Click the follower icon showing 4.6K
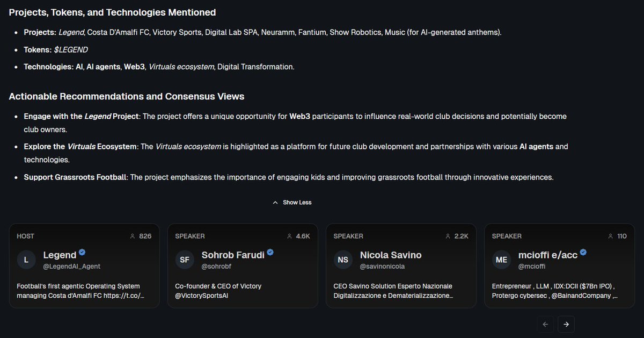This screenshot has height=338, width=644. pyautogui.click(x=290, y=236)
